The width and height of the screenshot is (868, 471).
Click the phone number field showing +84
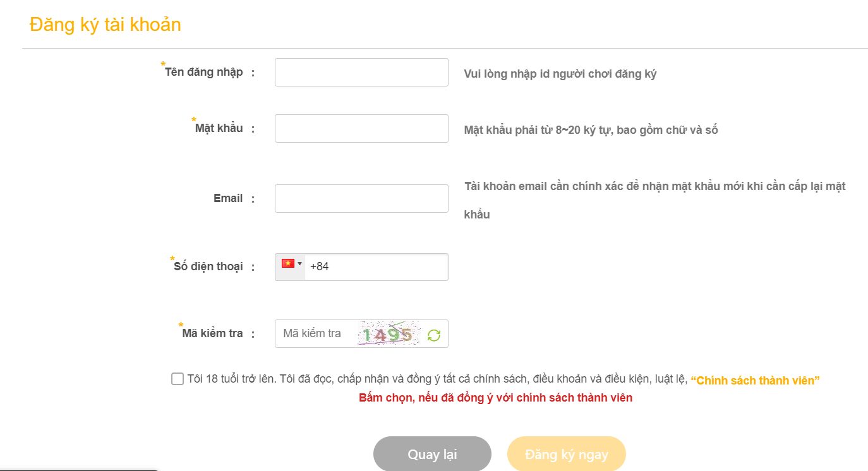point(376,267)
